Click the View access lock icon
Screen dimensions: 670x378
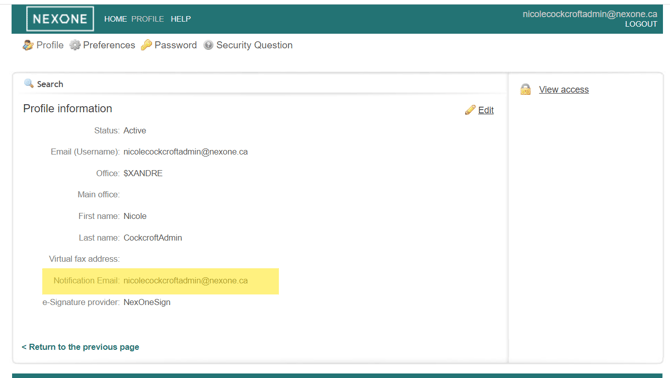(x=526, y=89)
